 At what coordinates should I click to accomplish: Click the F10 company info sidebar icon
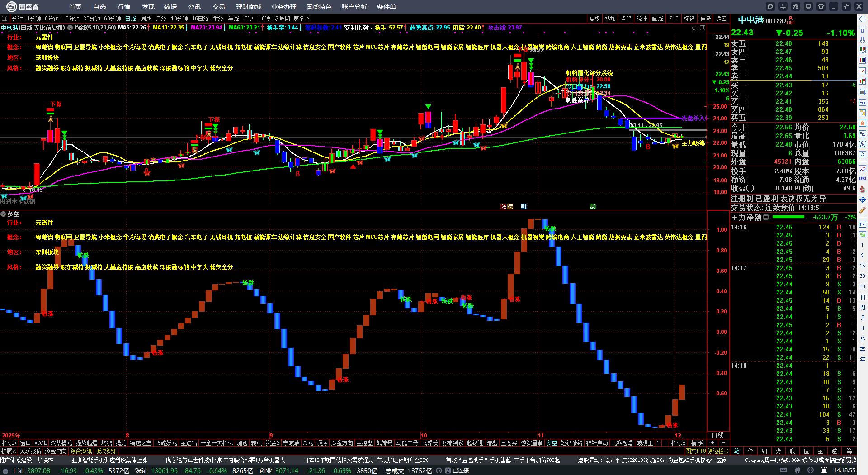(863, 103)
